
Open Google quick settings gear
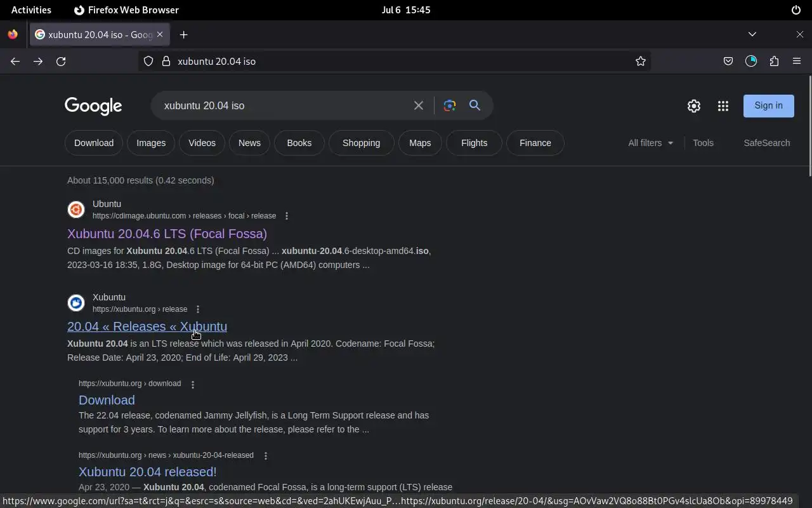pos(694,106)
